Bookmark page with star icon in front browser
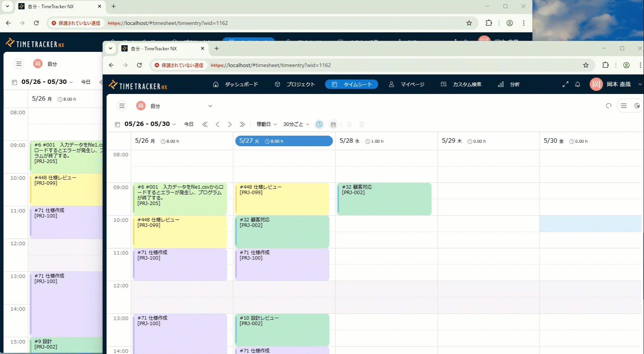This screenshot has height=354, width=644. click(585, 65)
